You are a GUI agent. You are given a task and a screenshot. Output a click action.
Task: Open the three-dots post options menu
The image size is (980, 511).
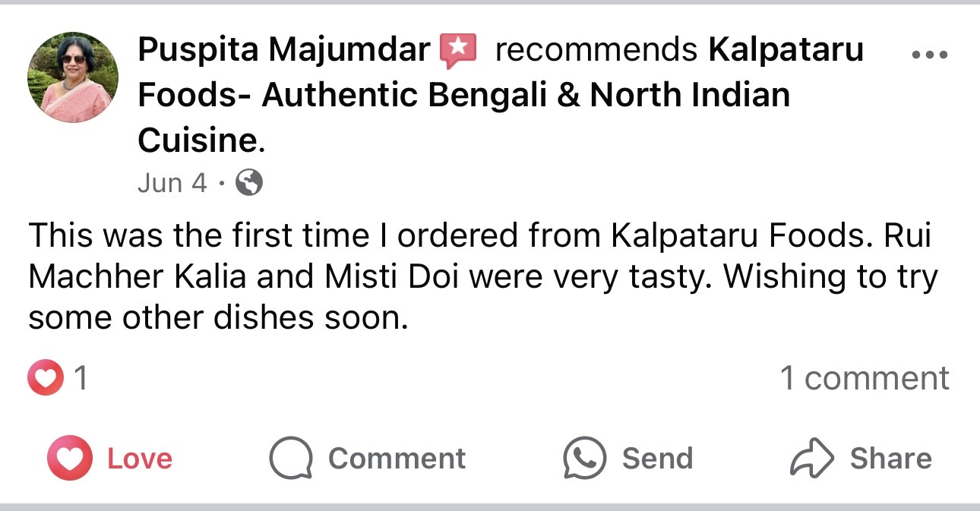point(928,55)
